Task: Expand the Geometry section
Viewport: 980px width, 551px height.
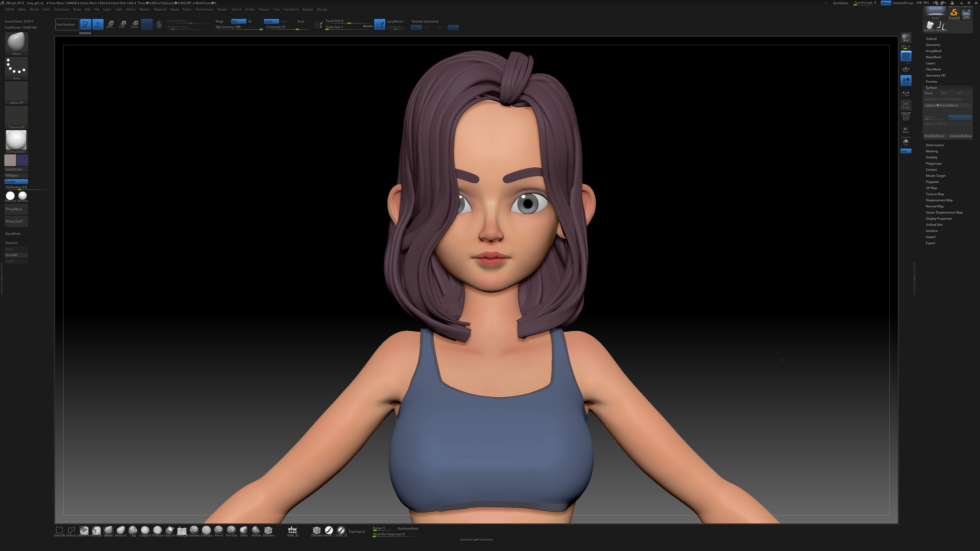Action: 933,45
